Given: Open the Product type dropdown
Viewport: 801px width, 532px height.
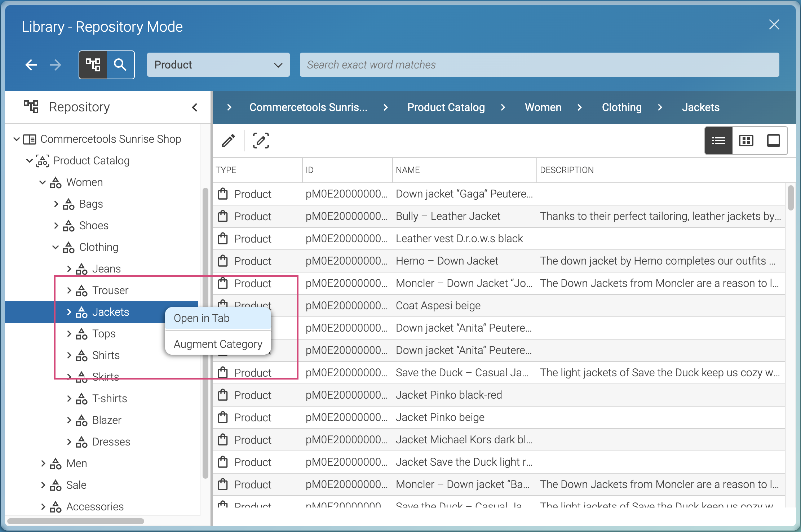Looking at the screenshot, I should [x=218, y=65].
